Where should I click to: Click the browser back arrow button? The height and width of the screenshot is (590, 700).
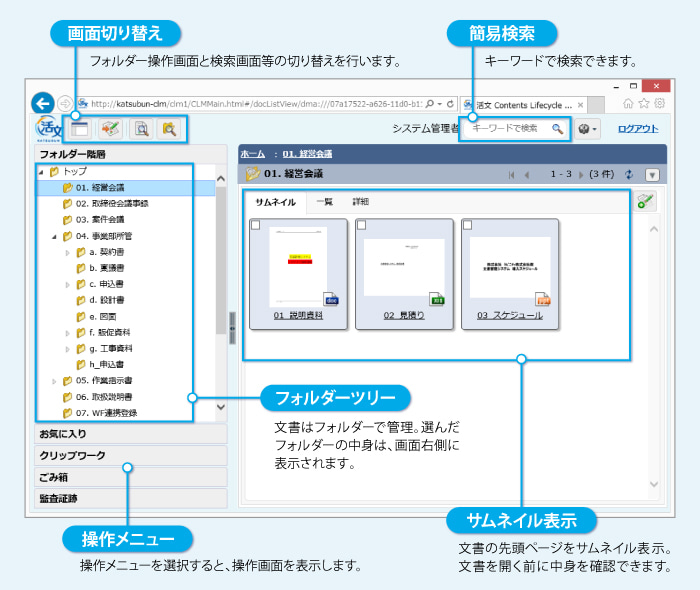click(42, 103)
